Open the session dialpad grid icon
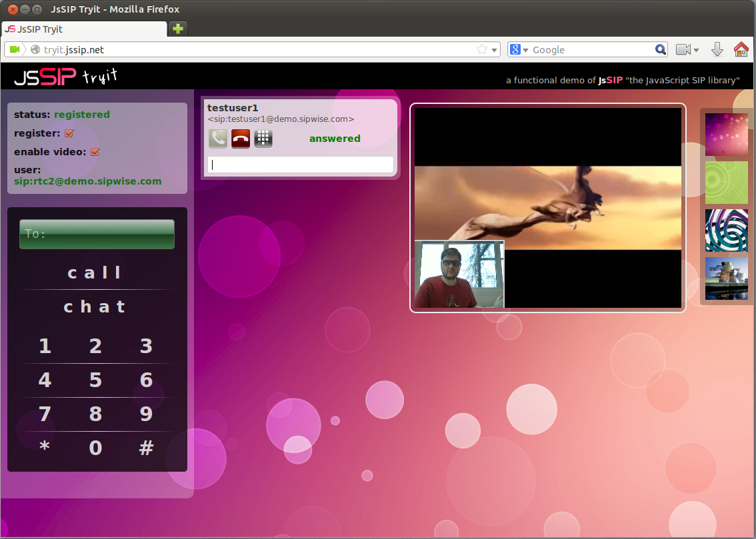Screen dimensions: 756x539 click(x=263, y=139)
